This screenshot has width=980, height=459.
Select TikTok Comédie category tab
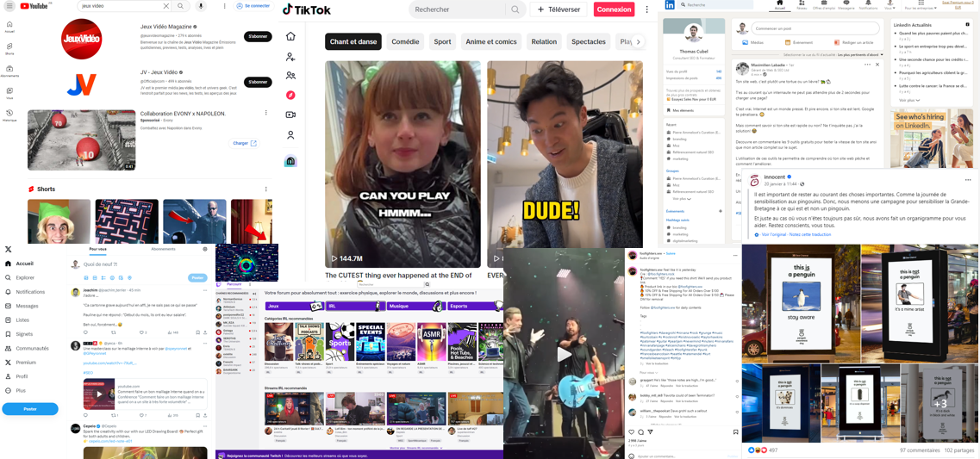[406, 42]
